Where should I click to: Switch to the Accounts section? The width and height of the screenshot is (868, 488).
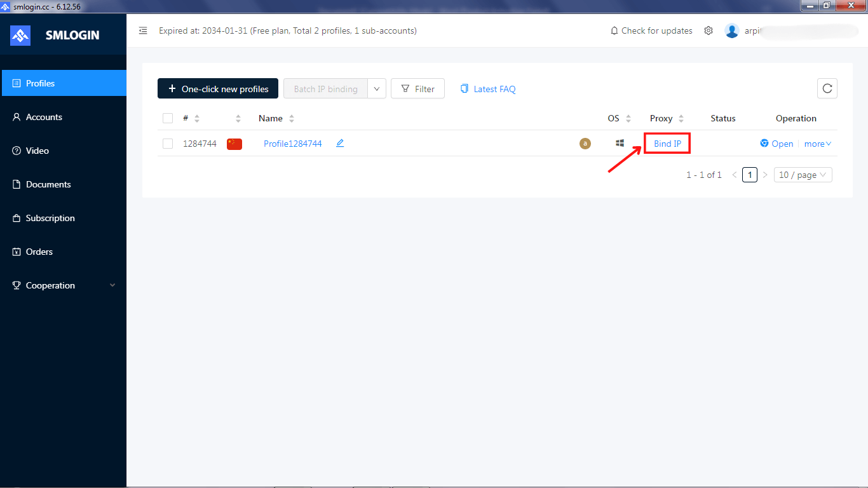pos(43,116)
